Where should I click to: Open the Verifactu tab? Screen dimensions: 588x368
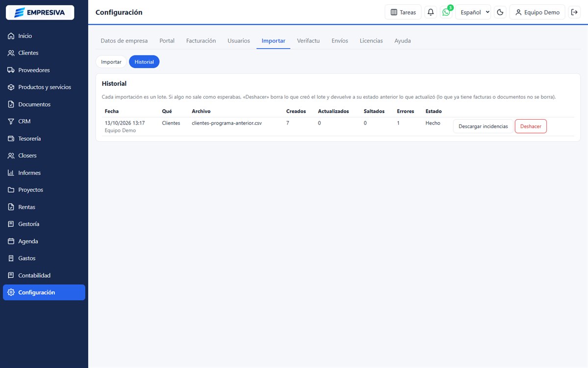tap(308, 41)
